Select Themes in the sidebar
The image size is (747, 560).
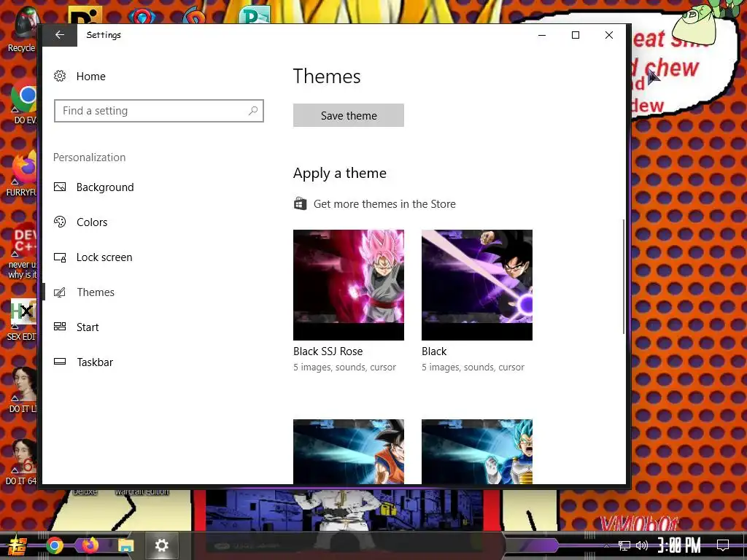point(96,292)
